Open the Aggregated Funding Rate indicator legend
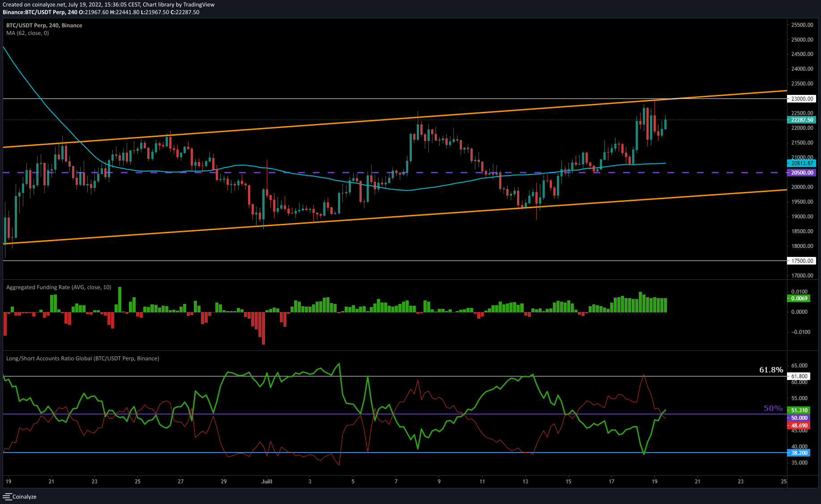 (x=59, y=287)
